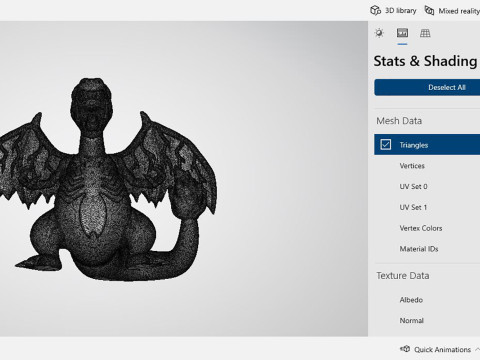Image resolution: width=480 pixels, height=360 pixels.
Task: Switch to the Environment & Lighting tab
Action: point(379,33)
